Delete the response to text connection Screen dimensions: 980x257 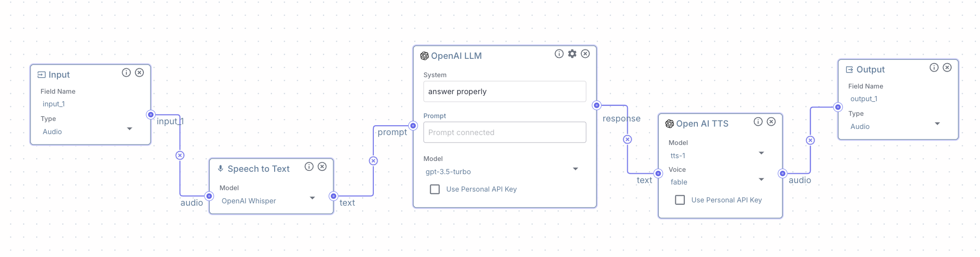click(627, 139)
